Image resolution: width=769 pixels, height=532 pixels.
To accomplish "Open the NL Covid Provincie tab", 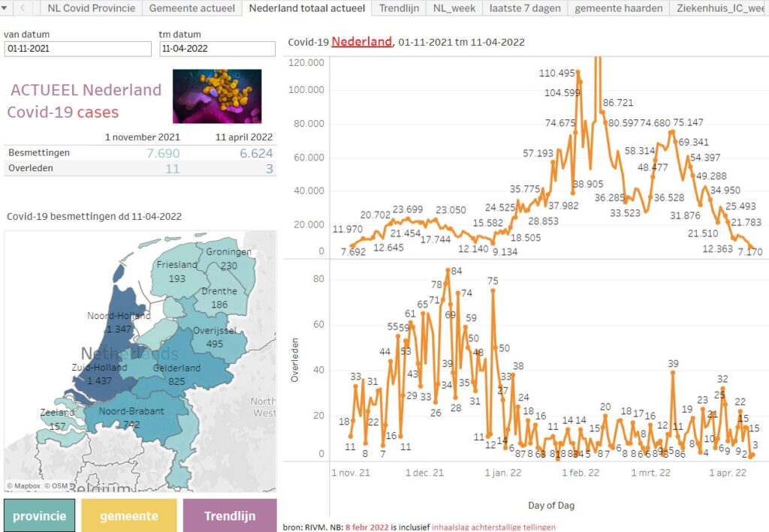I will [91, 8].
